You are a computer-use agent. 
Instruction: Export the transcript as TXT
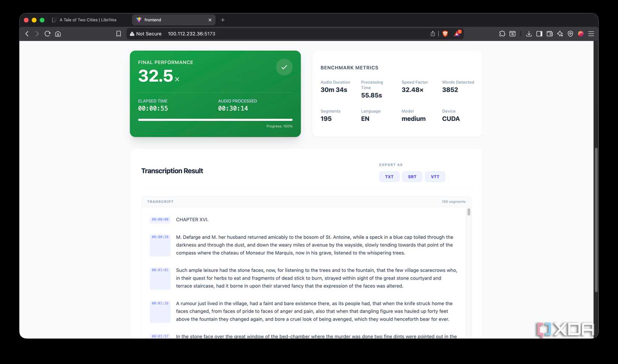[x=389, y=176]
